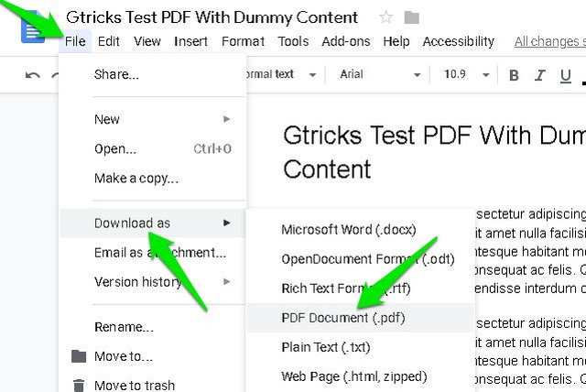Image resolution: width=586 pixels, height=392 pixels.
Task: Download as Web Page (.html, zipped)
Action: pyautogui.click(x=361, y=376)
